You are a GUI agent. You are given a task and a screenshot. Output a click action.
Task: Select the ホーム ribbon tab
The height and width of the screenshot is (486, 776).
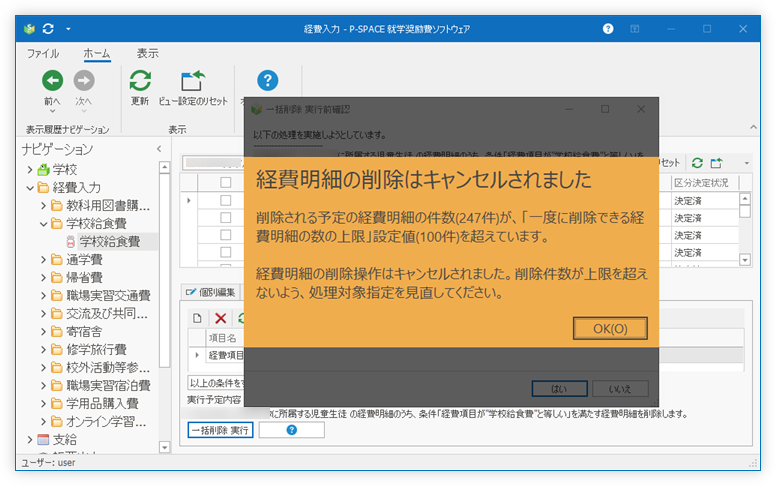point(97,53)
